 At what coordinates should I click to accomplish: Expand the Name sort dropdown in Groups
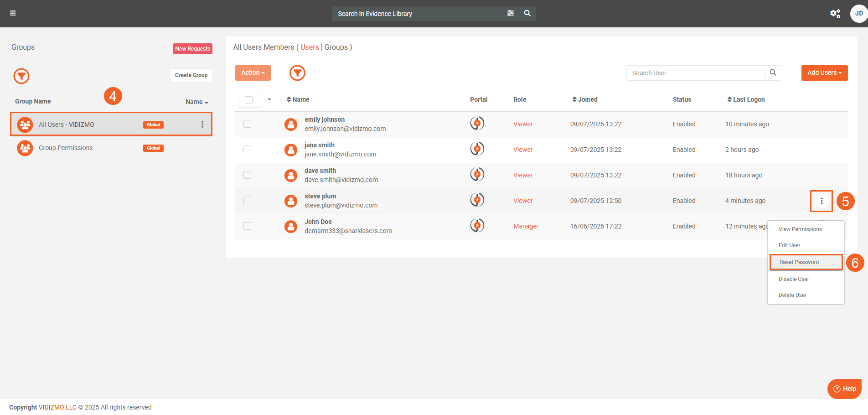[x=196, y=102]
